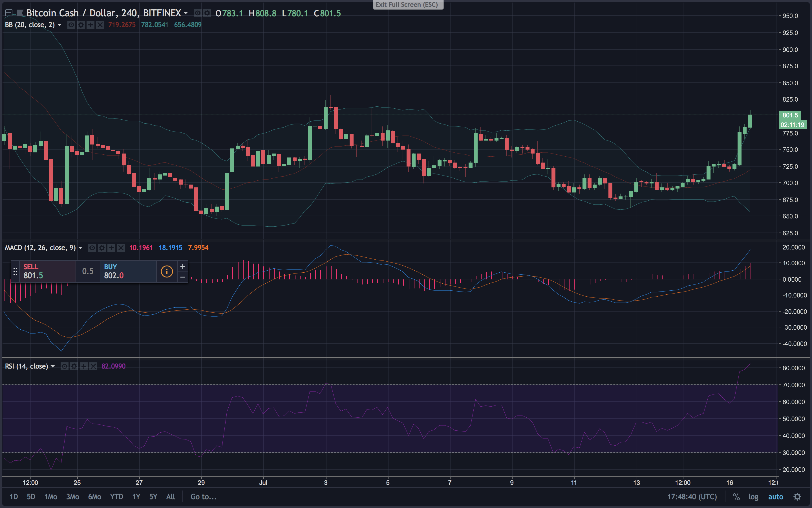
Task: Click the plus icon next to BB indicator
Action: 90,25
